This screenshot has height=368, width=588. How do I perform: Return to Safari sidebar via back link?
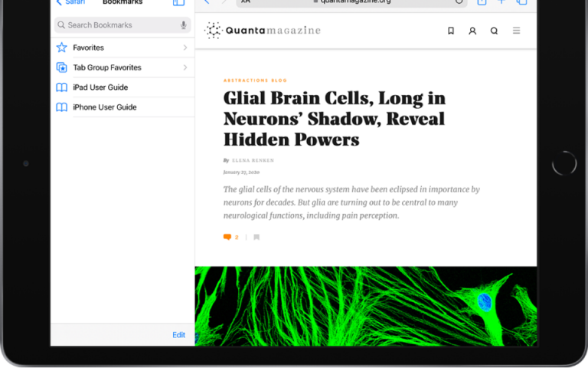70,2
